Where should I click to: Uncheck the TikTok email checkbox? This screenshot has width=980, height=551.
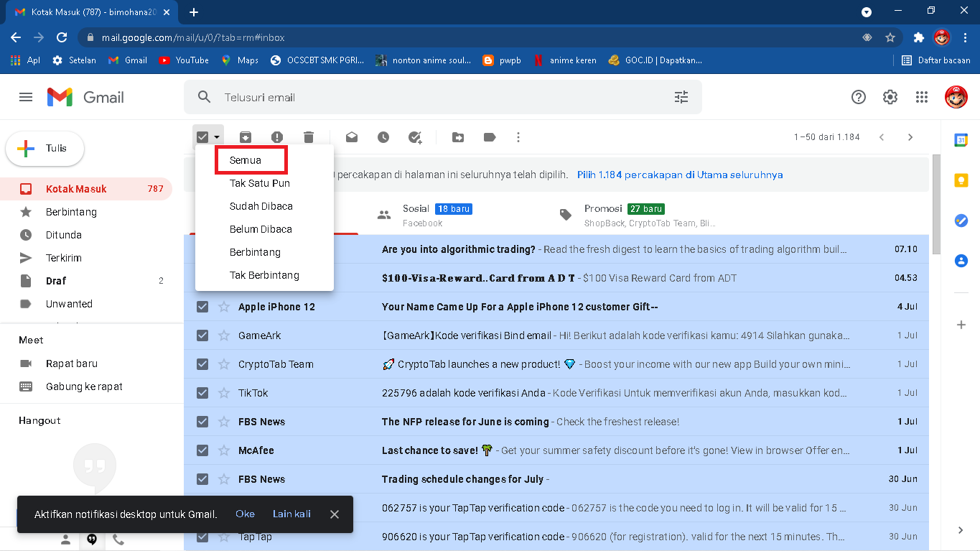point(202,393)
